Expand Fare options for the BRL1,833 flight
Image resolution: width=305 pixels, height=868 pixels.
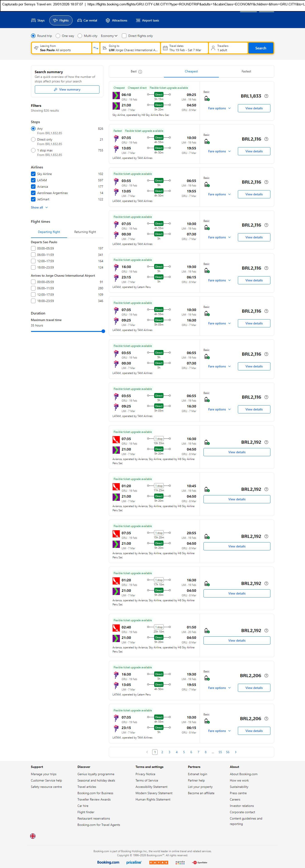point(219,108)
